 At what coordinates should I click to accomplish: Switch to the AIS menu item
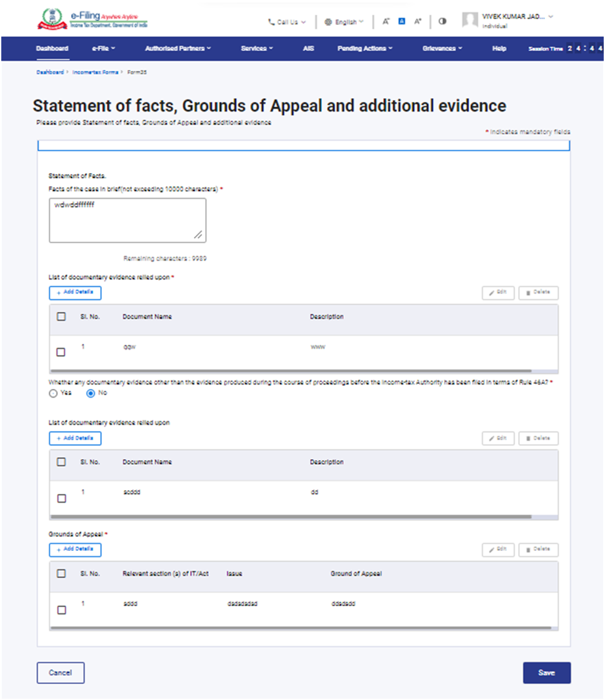(308, 48)
